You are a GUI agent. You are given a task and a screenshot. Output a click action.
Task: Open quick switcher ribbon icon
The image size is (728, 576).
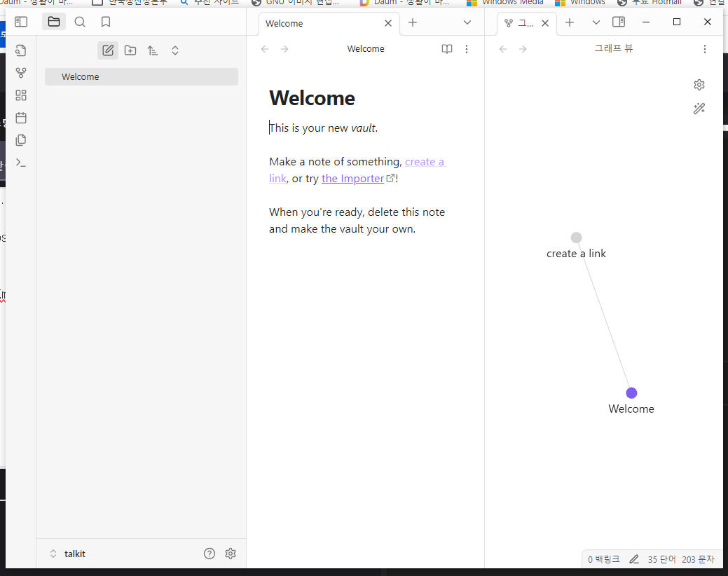coord(21,50)
